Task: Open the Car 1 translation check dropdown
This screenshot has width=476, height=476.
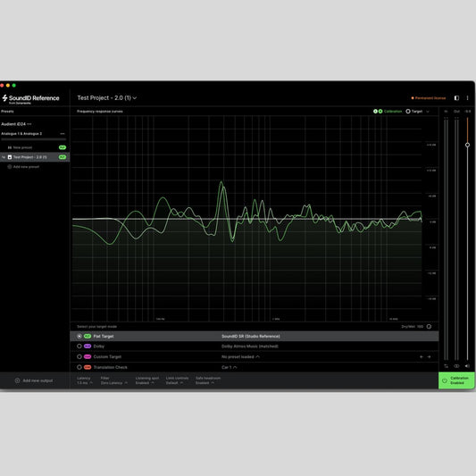Action: pos(230,367)
